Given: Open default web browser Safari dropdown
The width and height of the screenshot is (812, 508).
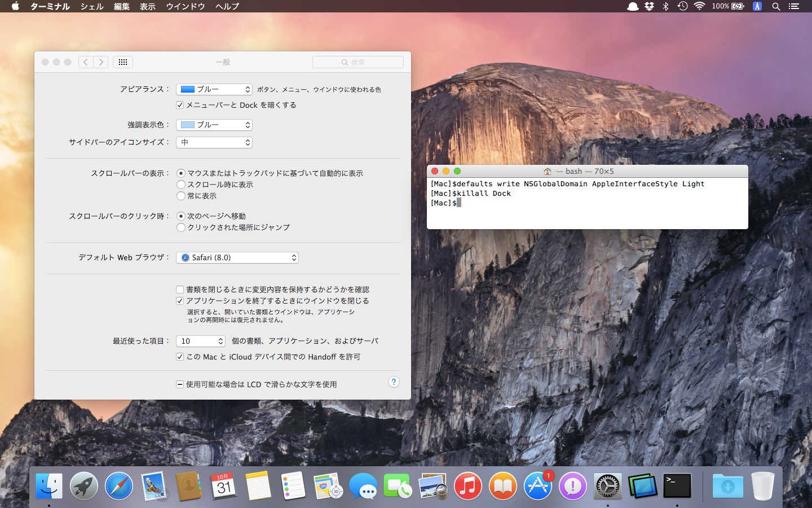Looking at the screenshot, I should [237, 257].
